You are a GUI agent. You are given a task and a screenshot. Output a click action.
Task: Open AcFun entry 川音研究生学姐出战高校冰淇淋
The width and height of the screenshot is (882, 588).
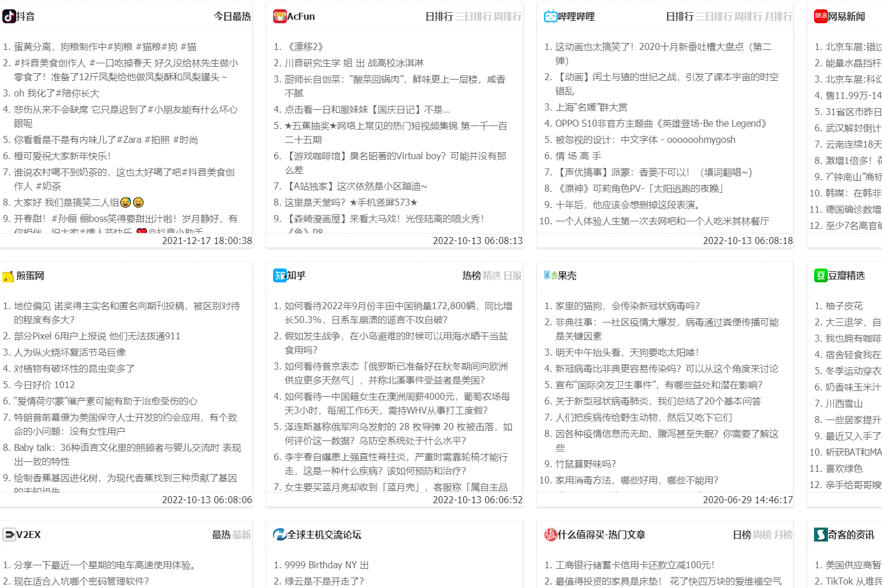click(x=354, y=63)
